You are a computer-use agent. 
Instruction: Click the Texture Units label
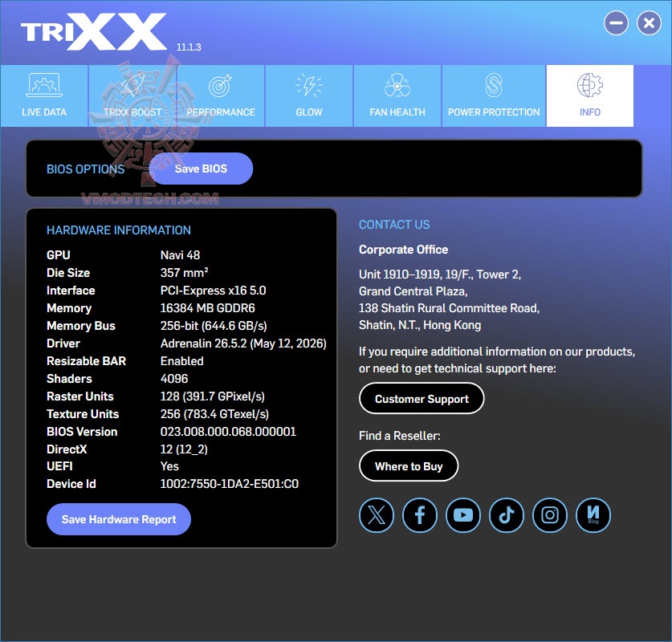[x=83, y=414]
